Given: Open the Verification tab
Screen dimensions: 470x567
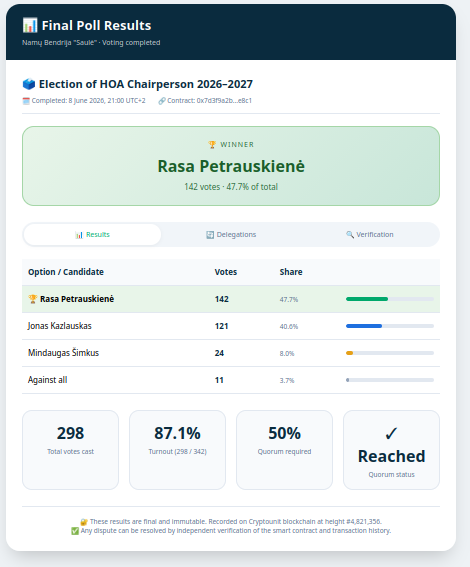Looking at the screenshot, I should tap(369, 235).
